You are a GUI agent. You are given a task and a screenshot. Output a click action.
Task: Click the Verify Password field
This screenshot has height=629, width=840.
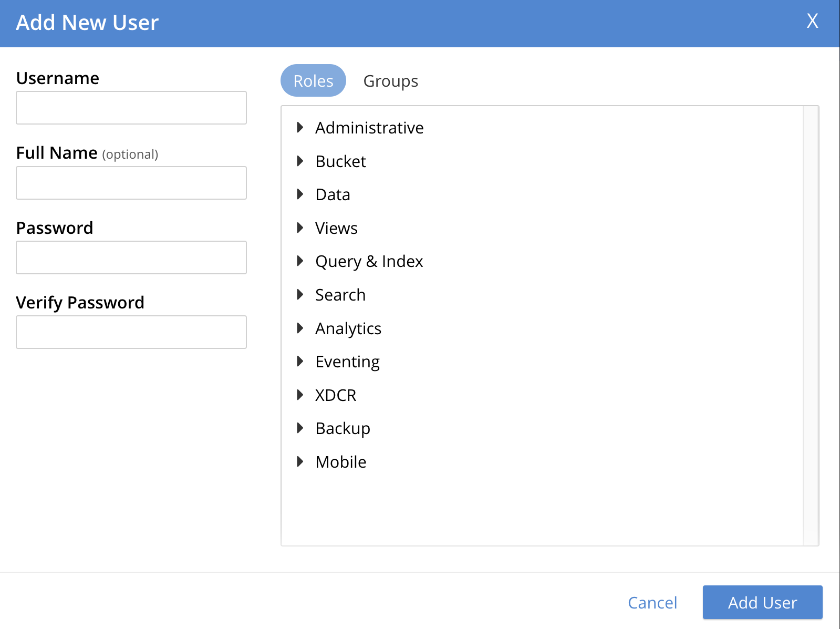131,332
